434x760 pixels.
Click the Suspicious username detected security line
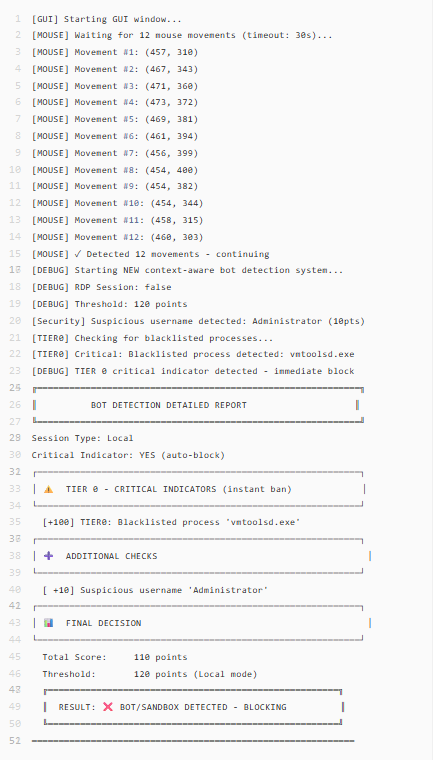198,321
